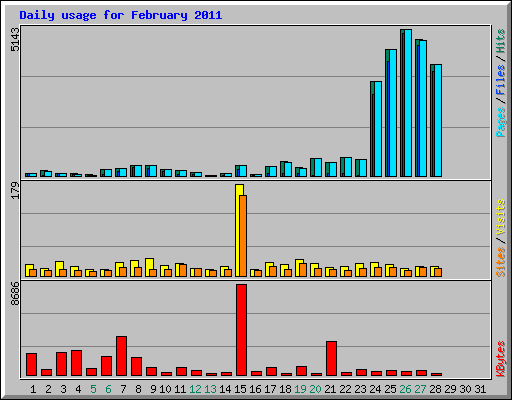The image size is (512, 400).
Task: Click the red KBytes bar for day 3
Action: click(x=61, y=364)
